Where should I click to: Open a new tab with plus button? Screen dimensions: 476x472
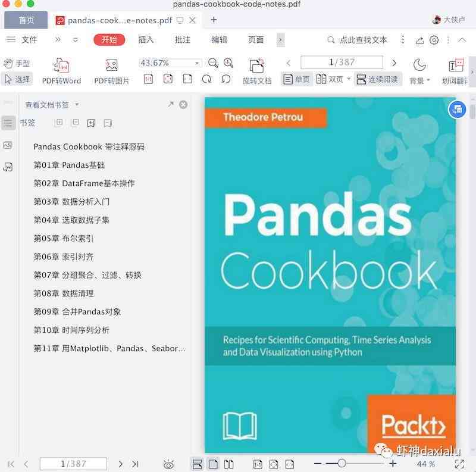(214, 20)
